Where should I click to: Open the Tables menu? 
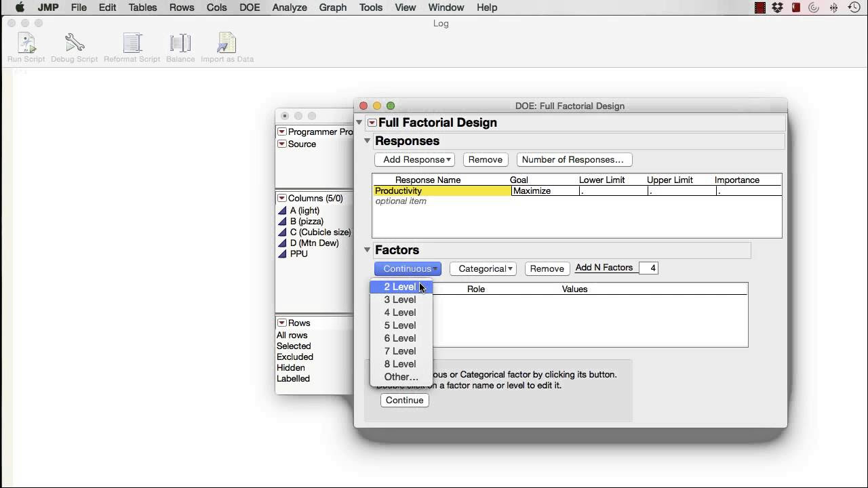pyautogui.click(x=142, y=7)
